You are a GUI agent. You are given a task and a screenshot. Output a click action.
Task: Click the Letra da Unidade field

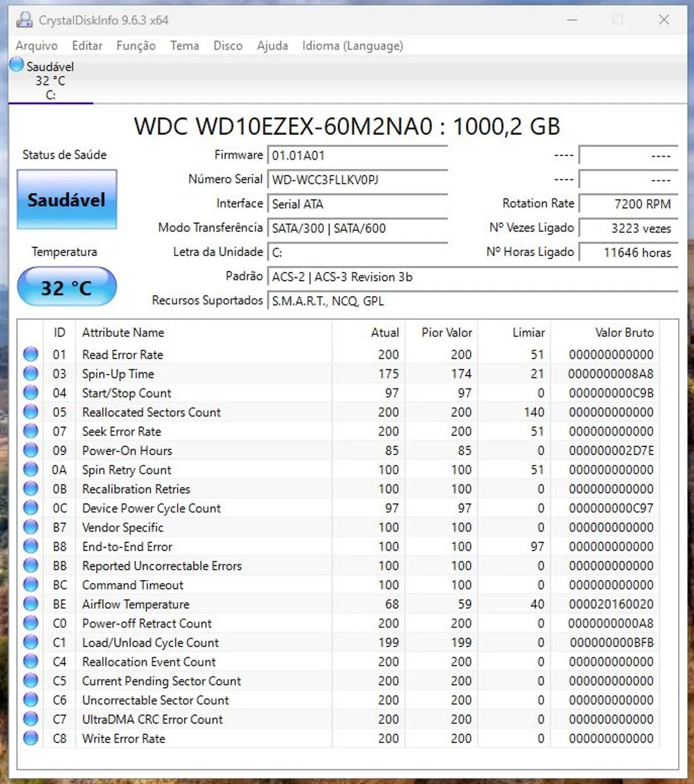click(358, 252)
